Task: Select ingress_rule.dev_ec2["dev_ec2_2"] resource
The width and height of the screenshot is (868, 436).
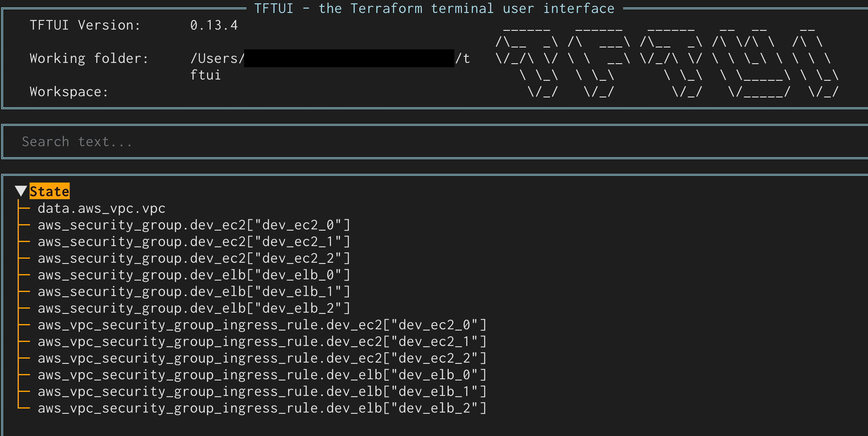Action: click(262, 358)
